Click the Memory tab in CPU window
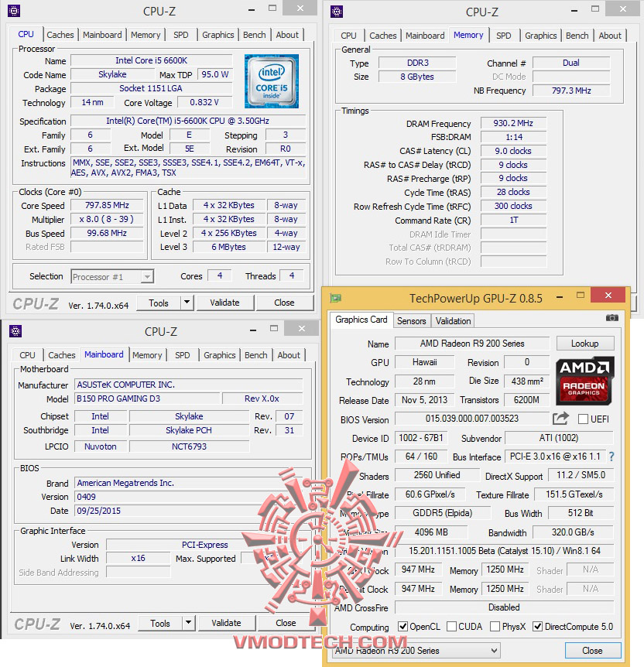 tap(146, 35)
